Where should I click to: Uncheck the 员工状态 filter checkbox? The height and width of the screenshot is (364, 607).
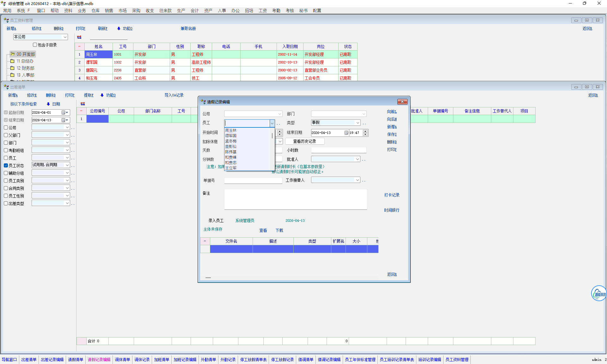pyautogui.click(x=6, y=166)
